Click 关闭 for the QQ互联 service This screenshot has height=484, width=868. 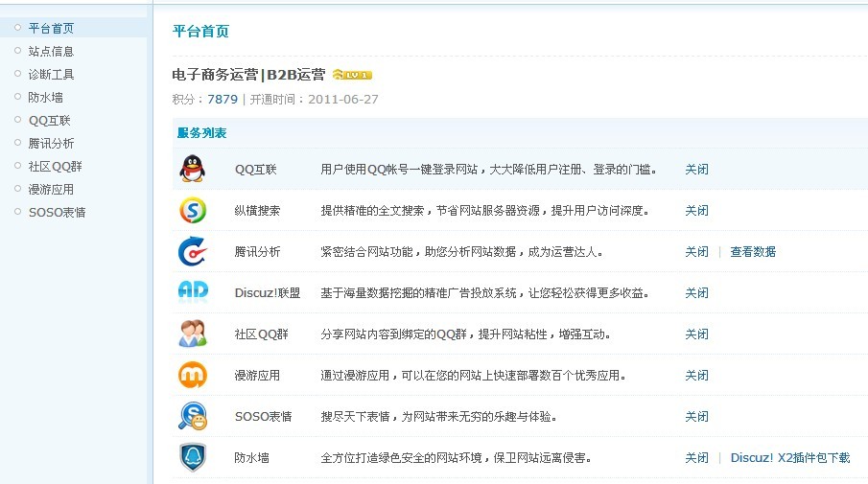click(x=696, y=170)
